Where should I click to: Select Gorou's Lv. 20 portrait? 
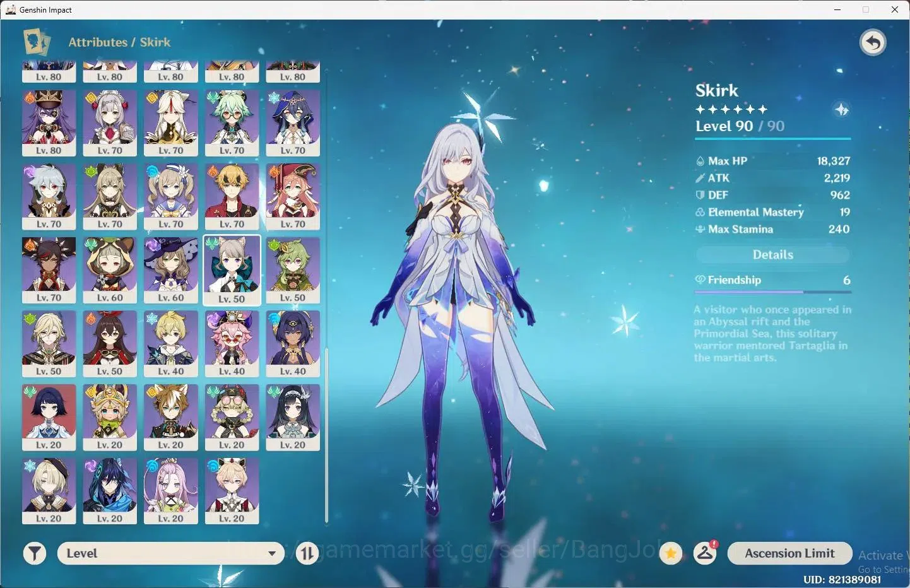(171, 418)
